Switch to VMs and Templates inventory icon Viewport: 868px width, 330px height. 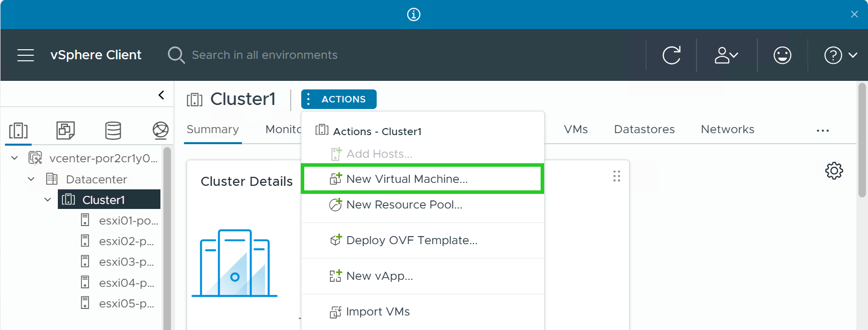click(x=65, y=131)
